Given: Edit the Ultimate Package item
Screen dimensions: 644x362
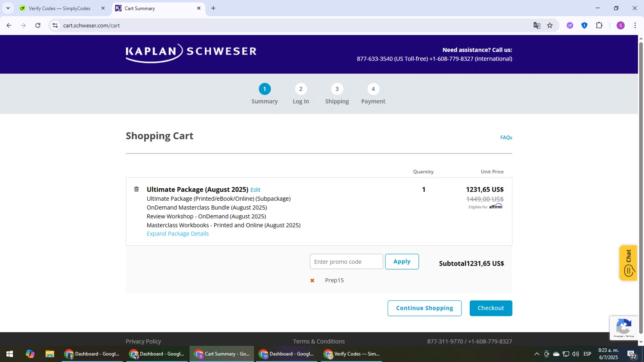Looking at the screenshot, I should pos(255,190).
